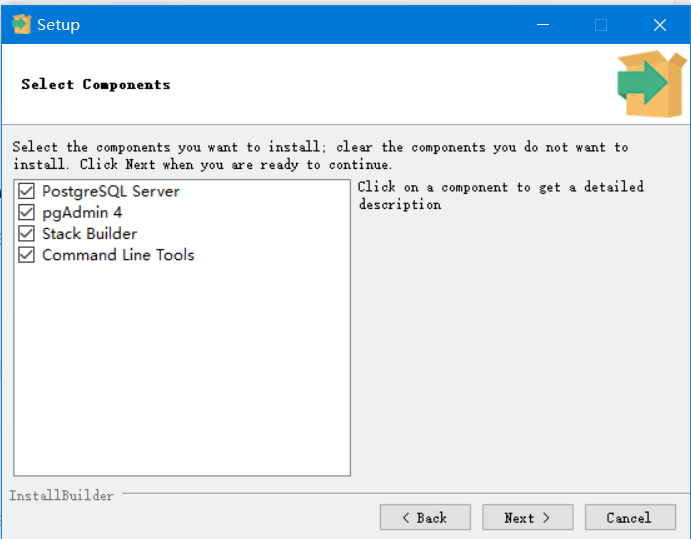The height and width of the screenshot is (539, 691).
Task: Uncheck the Command Line Tools checkbox
Action: [27, 255]
